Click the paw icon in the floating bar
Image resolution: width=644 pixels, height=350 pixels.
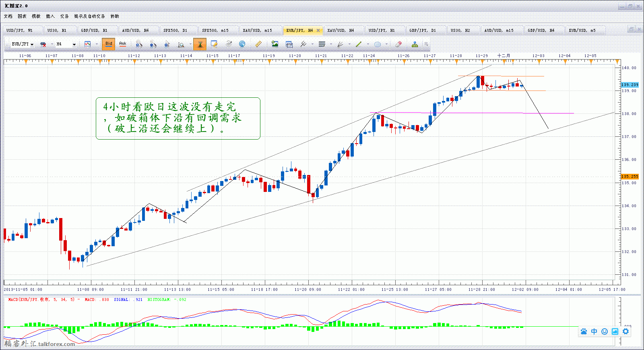[584, 331]
